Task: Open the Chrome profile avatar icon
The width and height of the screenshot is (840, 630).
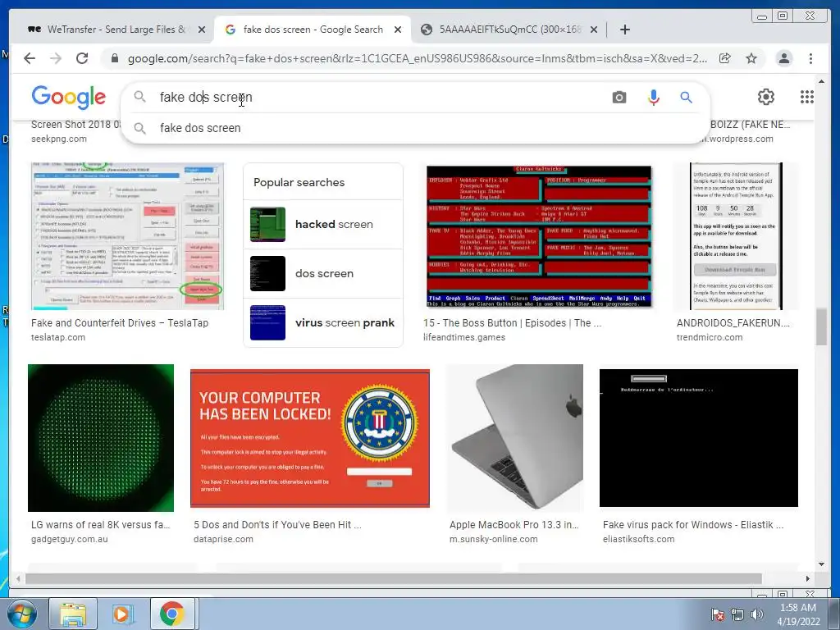Action: click(x=784, y=58)
